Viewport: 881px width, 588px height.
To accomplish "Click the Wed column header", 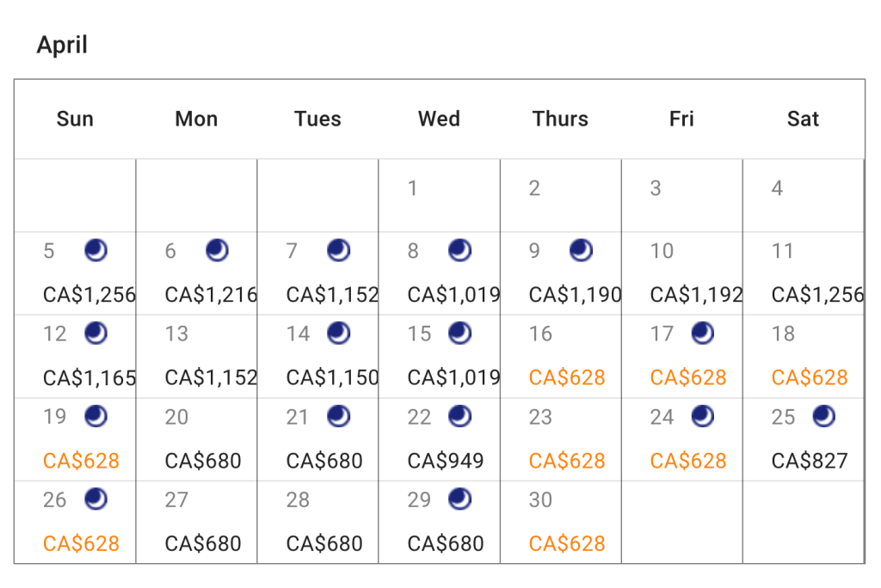I will point(439,119).
